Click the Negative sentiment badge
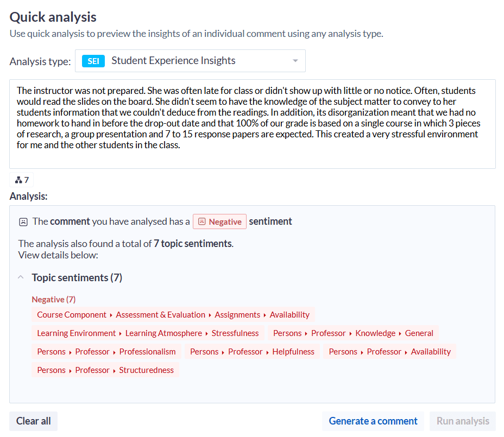The width and height of the screenshot is (504, 437). click(219, 221)
